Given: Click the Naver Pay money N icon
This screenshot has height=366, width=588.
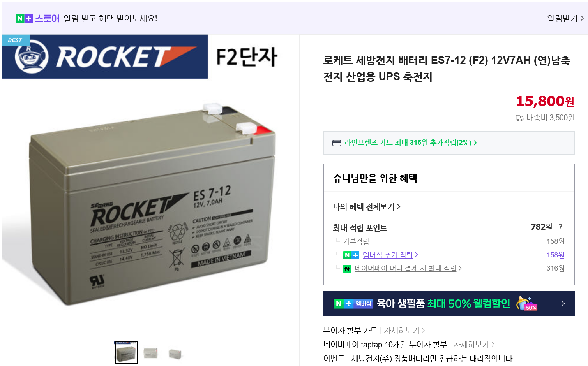Looking at the screenshot, I should 347,269.
